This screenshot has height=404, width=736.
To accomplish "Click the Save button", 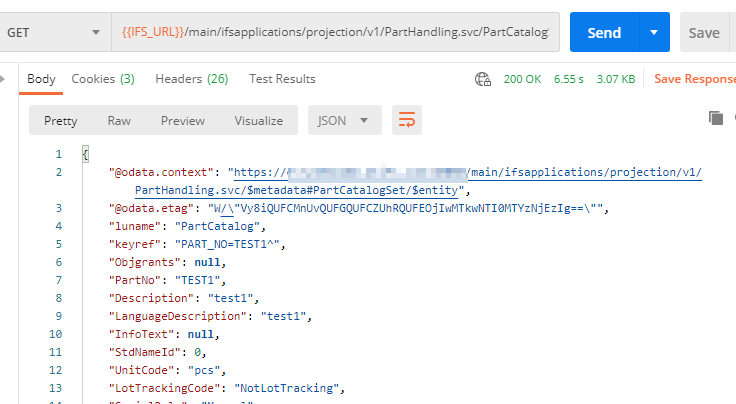I will click(x=705, y=33).
